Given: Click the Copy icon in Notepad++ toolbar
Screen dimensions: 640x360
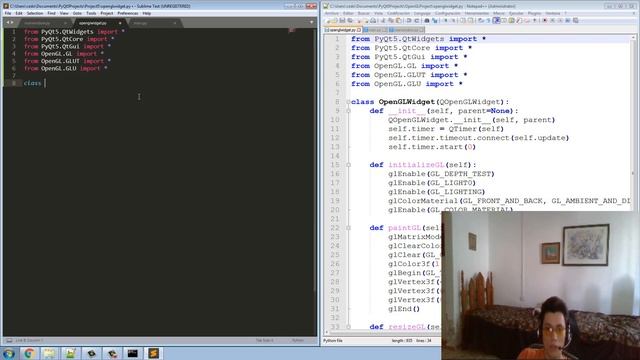Looking at the screenshot, I should pos(391,20).
